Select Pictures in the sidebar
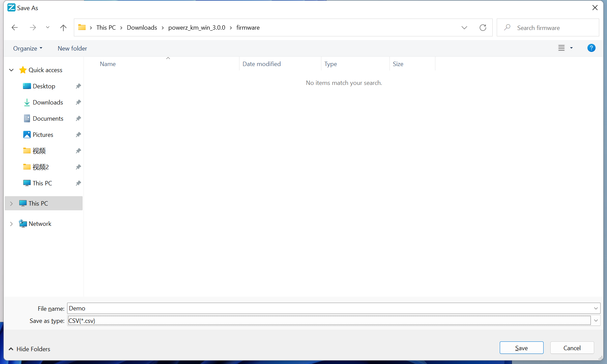The width and height of the screenshot is (607, 364). [x=43, y=134]
